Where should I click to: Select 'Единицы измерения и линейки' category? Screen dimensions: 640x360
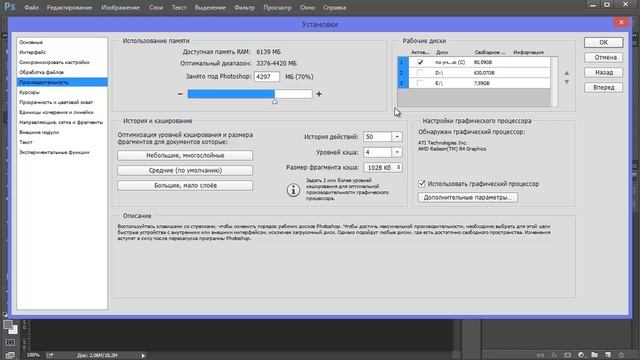[x=62, y=112]
